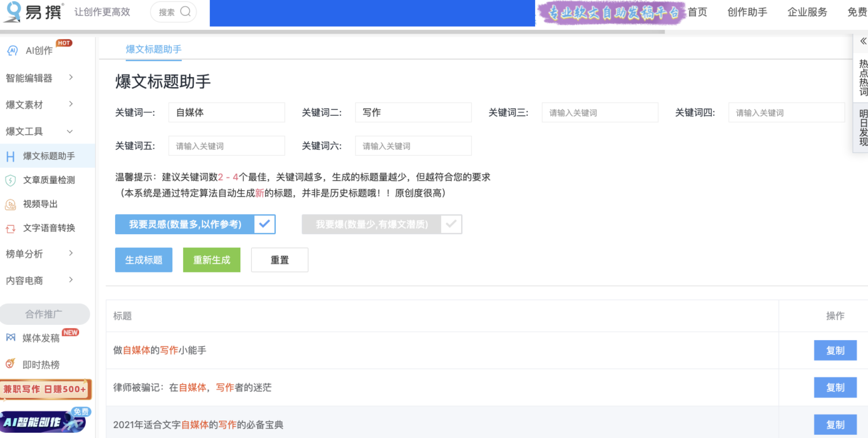Click the 媒体发稿 icon

click(x=10, y=338)
